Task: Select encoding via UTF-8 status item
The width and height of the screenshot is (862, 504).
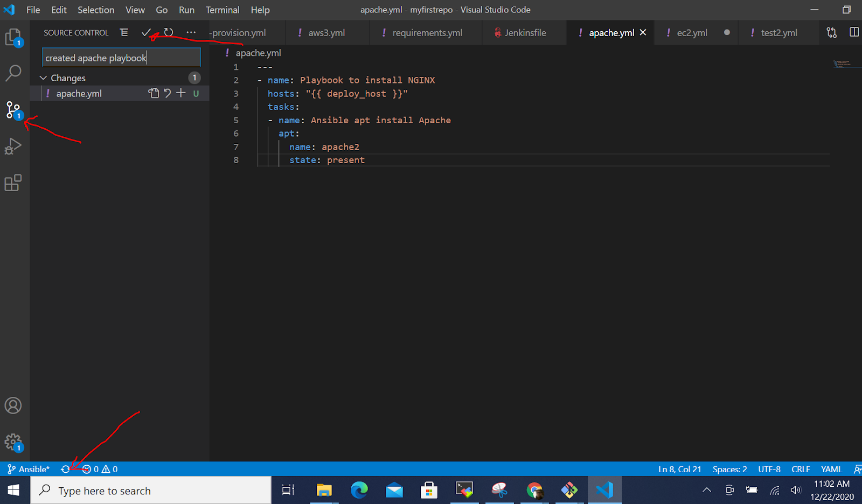Action: pos(769,469)
